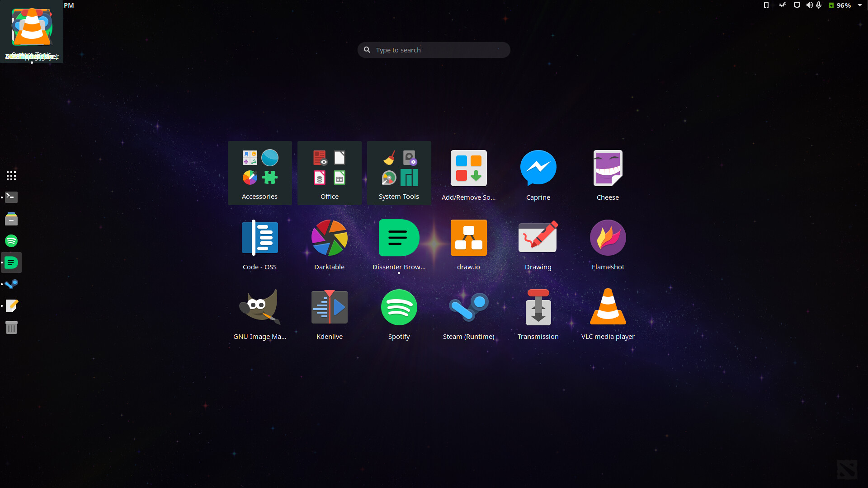Click the battery 96% indicator
The height and width of the screenshot is (488, 868).
pos(840,5)
